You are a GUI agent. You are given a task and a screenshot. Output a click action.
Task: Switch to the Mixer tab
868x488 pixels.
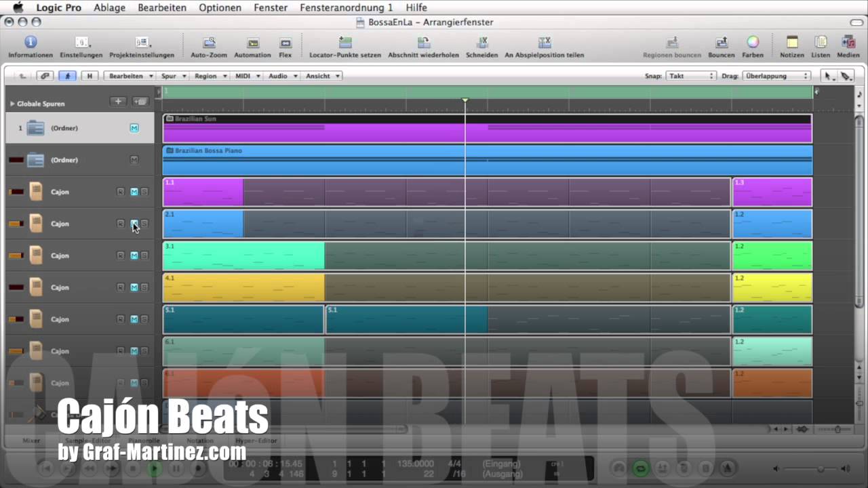click(32, 440)
